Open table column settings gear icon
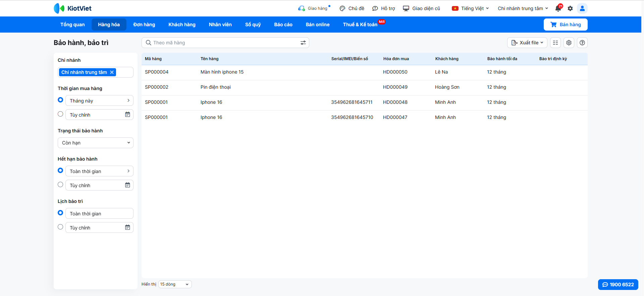The height and width of the screenshot is (296, 644). click(x=569, y=43)
